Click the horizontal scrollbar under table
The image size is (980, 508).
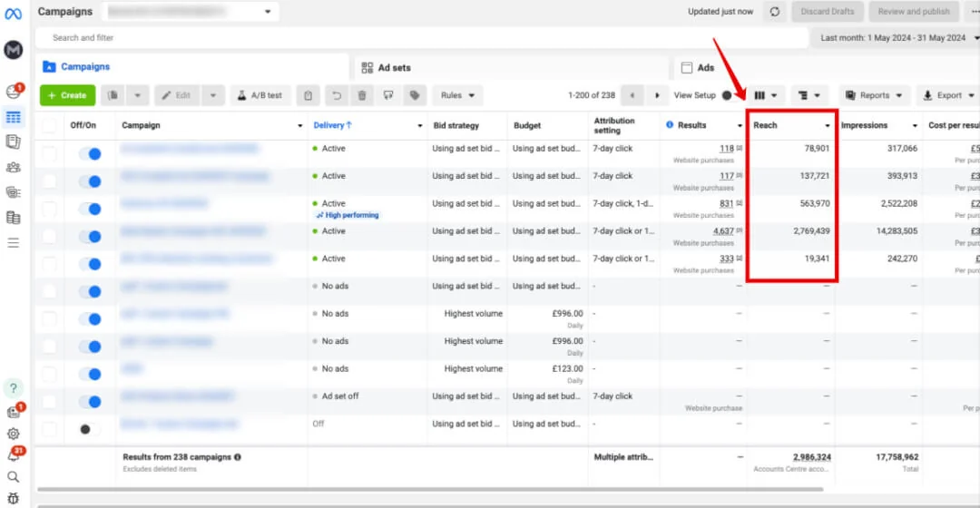(x=430, y=489)
